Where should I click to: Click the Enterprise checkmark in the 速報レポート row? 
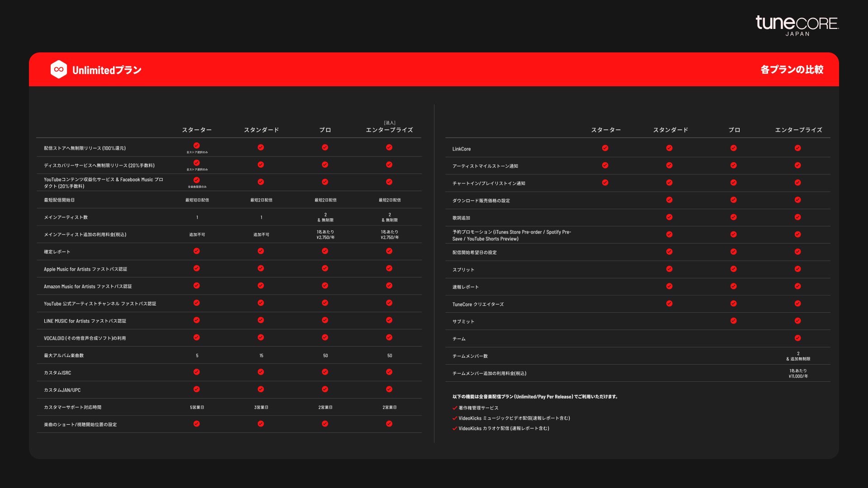tap(797, 286)
